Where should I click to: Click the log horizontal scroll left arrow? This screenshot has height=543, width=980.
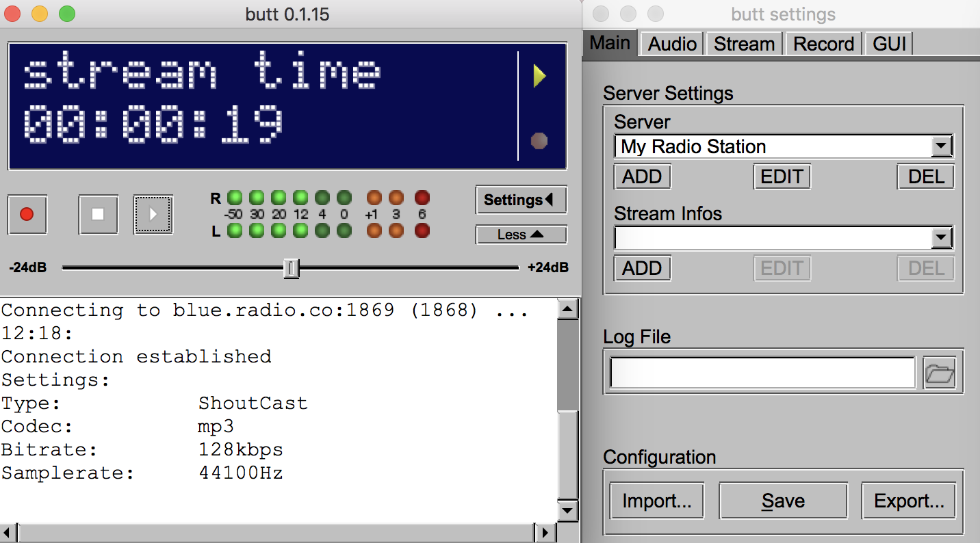tap(8, 533)
